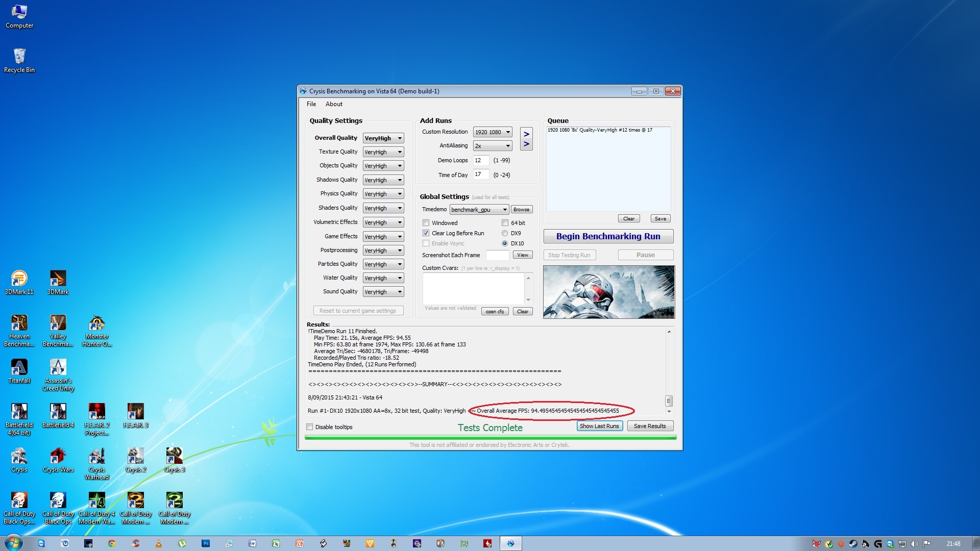Uncheck Clear Log Before Run

[426, 233]
